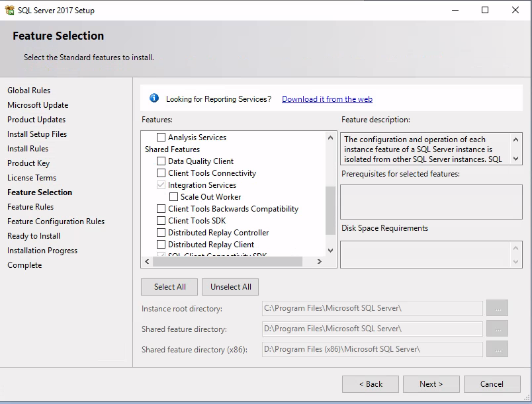Viewport: 532px width, 404px height.
Task: Toggle the Integration Services checkbox
Action: point(161,184)
